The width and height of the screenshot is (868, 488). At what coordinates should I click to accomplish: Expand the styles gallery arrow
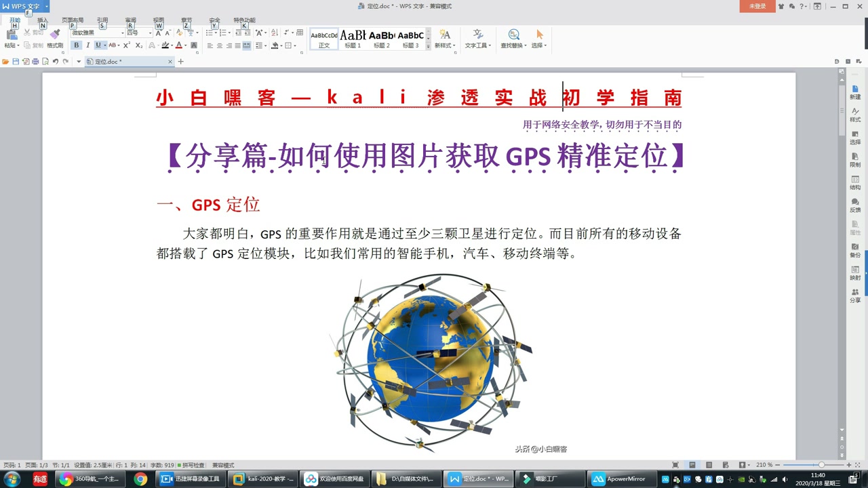428,46
